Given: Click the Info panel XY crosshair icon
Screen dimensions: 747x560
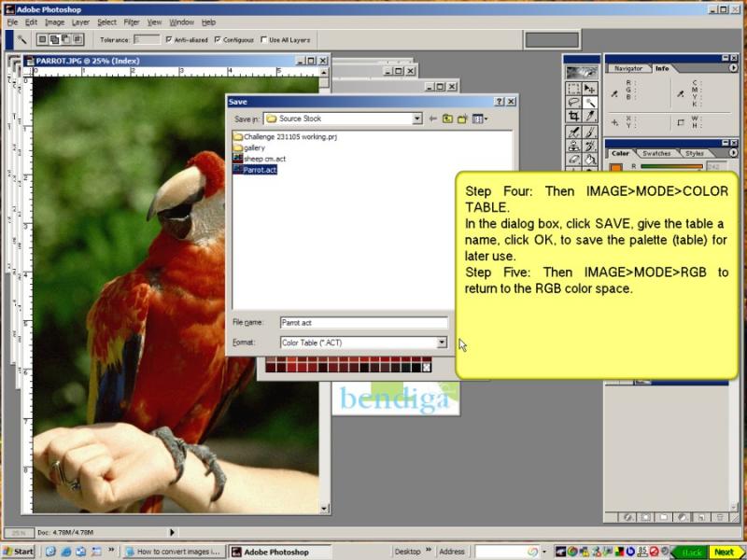Looking at the screenshot, I should (614, 122).
